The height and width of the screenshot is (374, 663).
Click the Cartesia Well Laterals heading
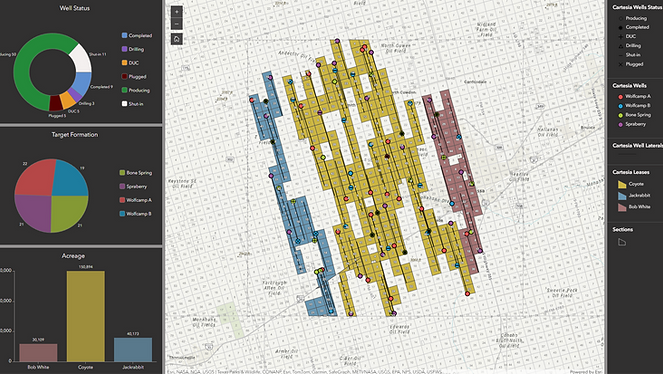pos(638,145)
